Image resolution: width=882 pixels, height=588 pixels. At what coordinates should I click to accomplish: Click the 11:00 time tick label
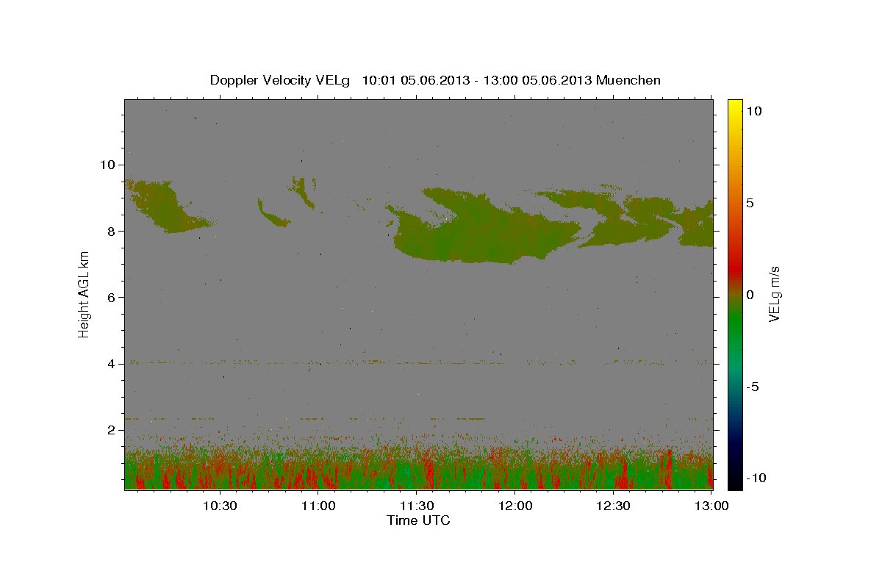click(319, 506)
